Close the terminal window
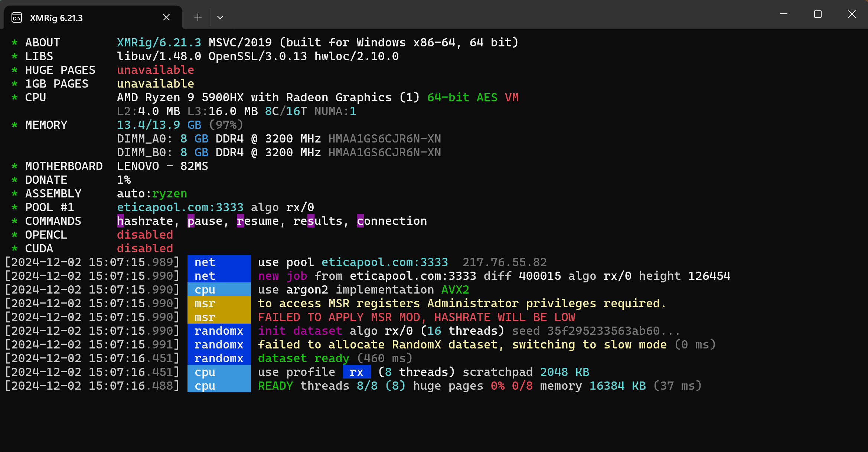868x452 pixels. tap(852, 14)
